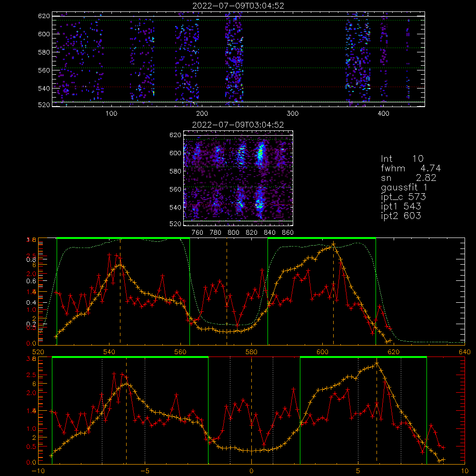
Task: Click white y-axis label 0.6 on upper line plot
Action: coord(31,281)
